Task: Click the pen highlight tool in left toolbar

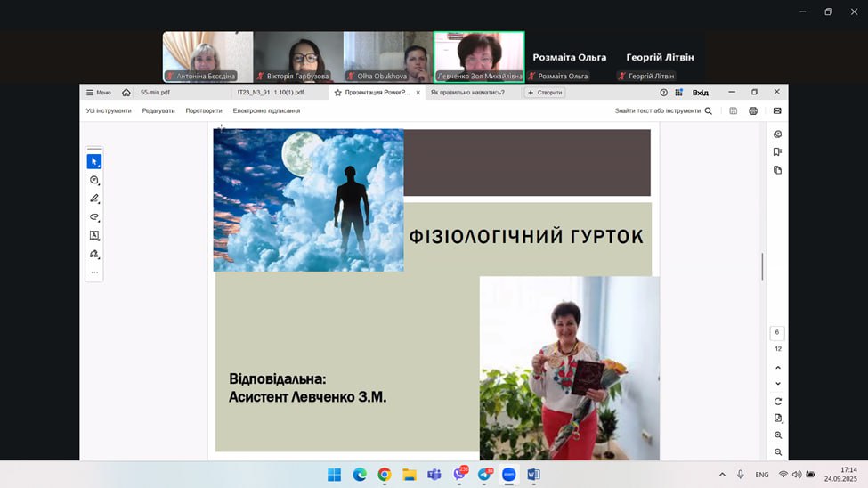Action: pyautogui.click(x=93, y=199)
